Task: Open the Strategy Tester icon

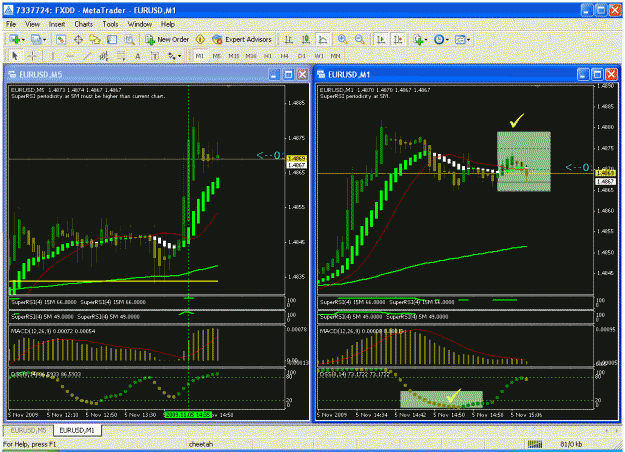Action: [x=129, y=39]
